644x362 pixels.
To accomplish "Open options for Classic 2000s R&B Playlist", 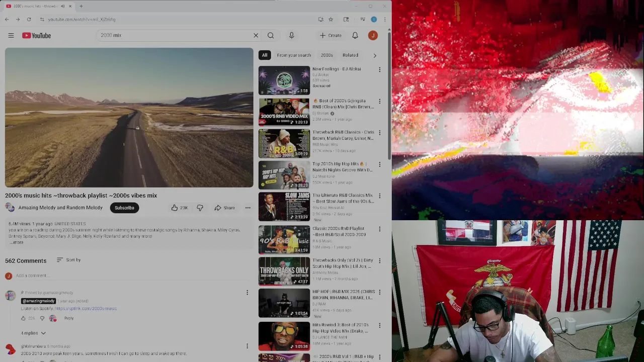I will click(x=379, y=229).
